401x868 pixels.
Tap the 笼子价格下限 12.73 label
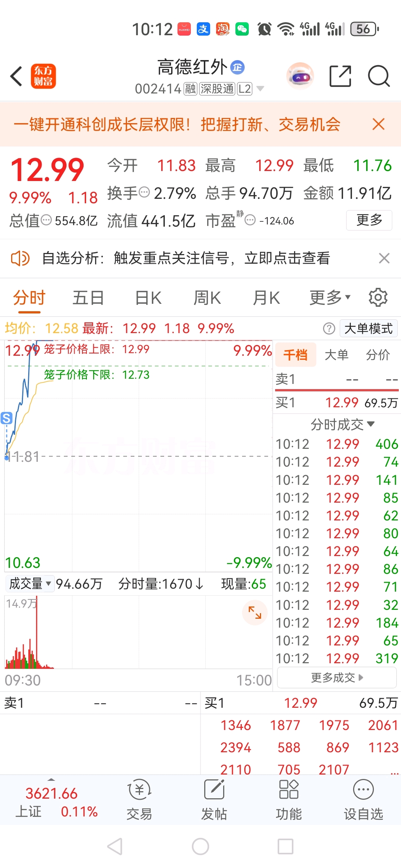click(97, 375)
